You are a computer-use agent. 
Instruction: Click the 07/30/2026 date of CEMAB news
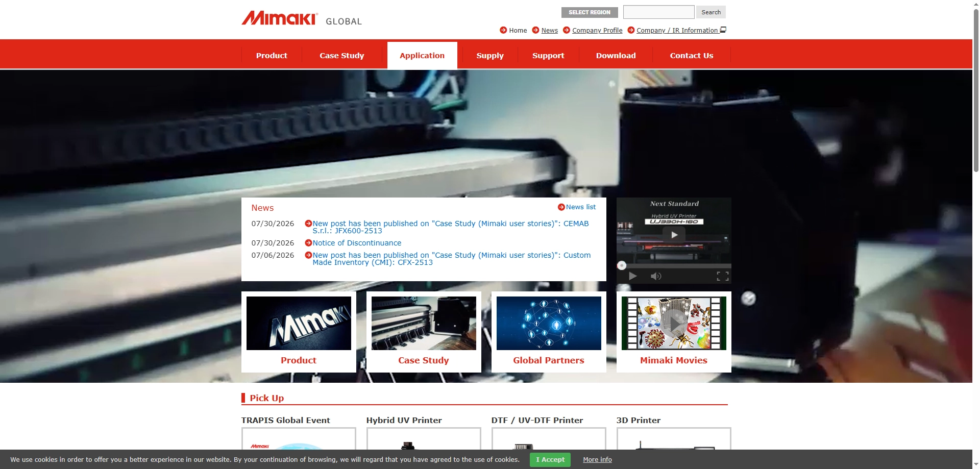tap(273, 224)
